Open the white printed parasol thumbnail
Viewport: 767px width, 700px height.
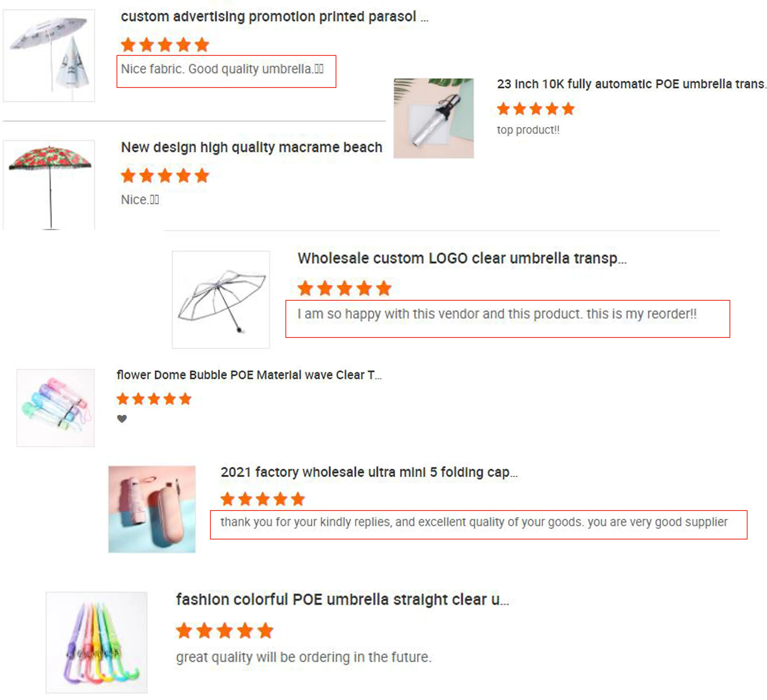click(49, 55)
